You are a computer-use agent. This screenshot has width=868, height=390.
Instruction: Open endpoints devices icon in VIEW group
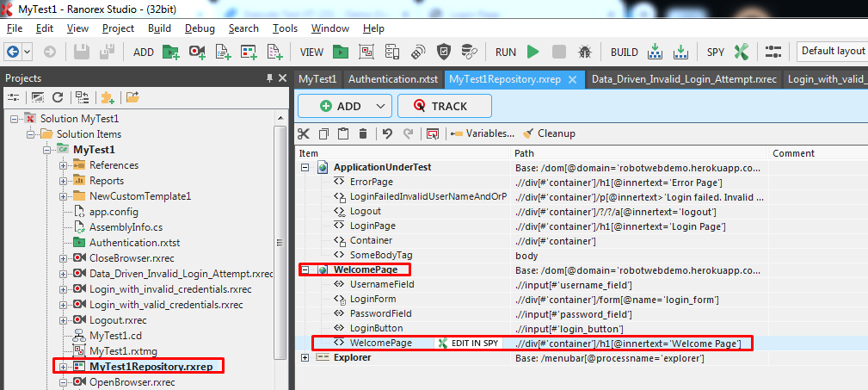pos(392,52)
